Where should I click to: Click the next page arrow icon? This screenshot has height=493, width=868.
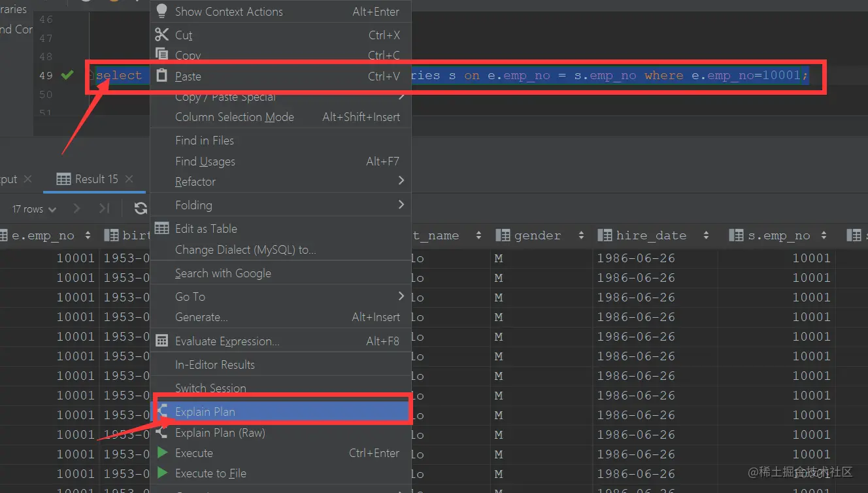point(76,209)
